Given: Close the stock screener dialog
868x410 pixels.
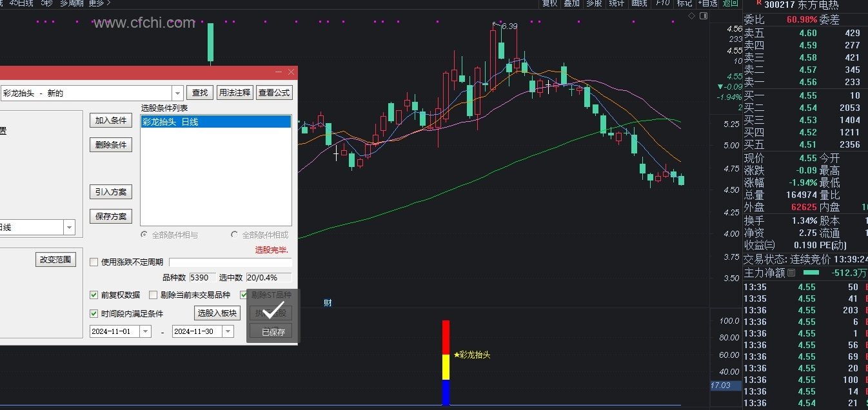Looking at the screenshot, I should point(291,72).
